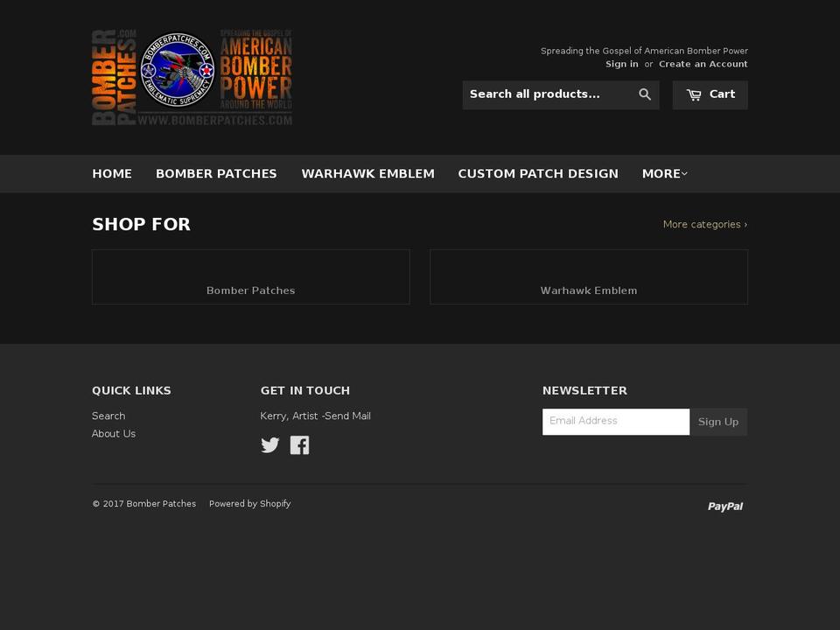Click the PayPal payment icon
The width and height of the screenshot is (840, 630).
point(725,506)
